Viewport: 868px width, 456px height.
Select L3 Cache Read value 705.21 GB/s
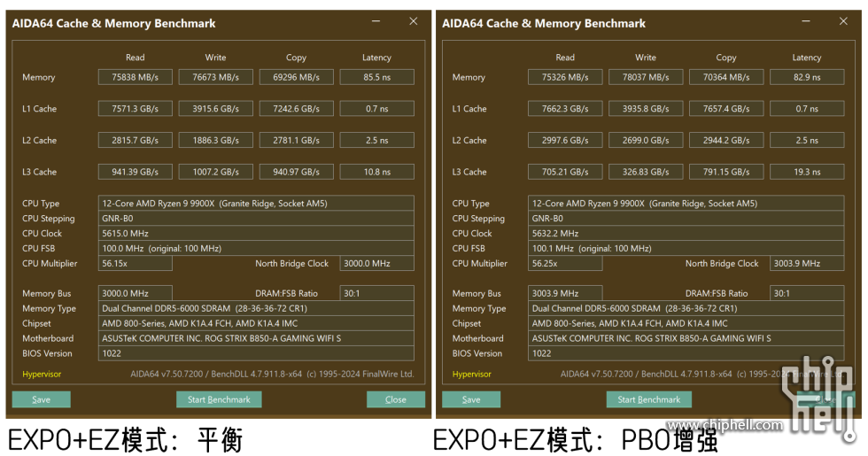click(x=565, y=172)
